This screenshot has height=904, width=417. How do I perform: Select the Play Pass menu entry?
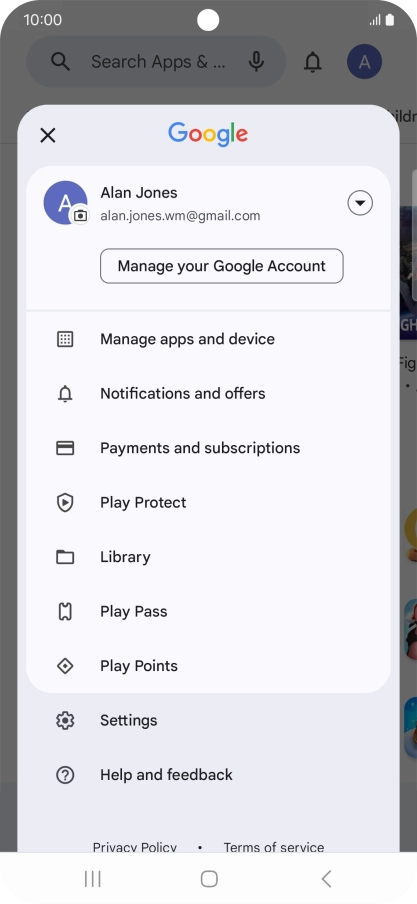[208, 612]
